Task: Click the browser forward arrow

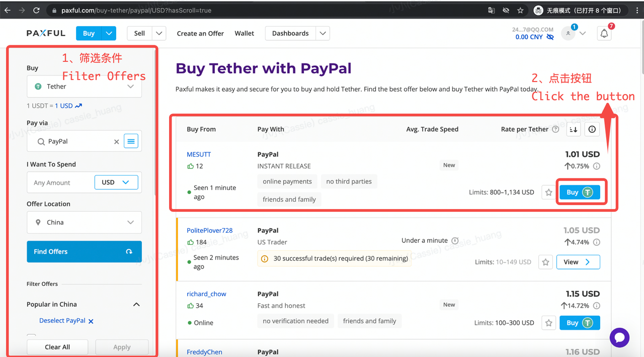Action: (22, 10)
